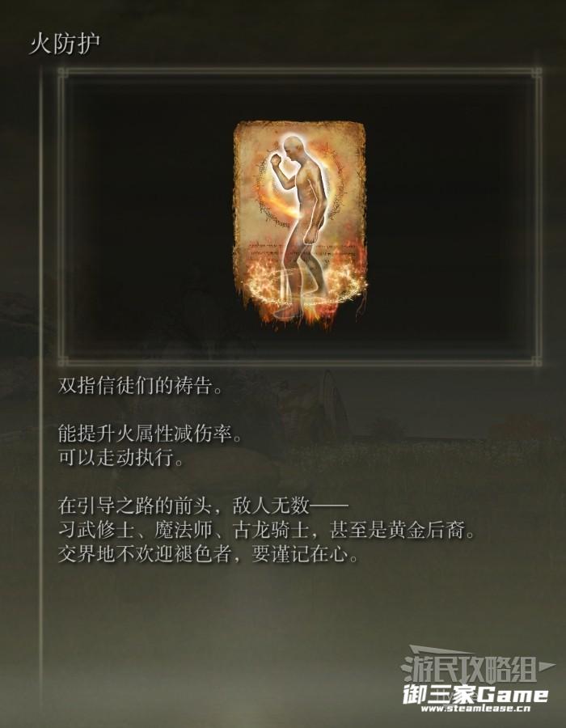Click the rune circle behind the figure
Screen dimensions: 566x728
297,184
